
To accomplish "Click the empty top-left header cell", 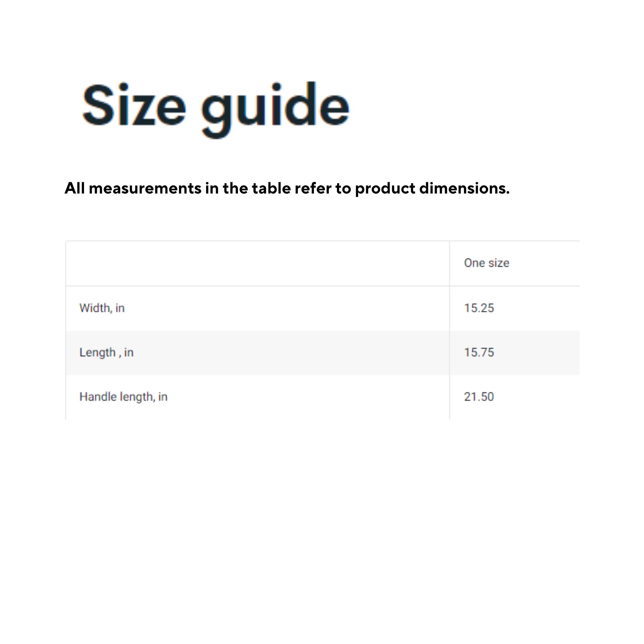I will click(257, 263).
